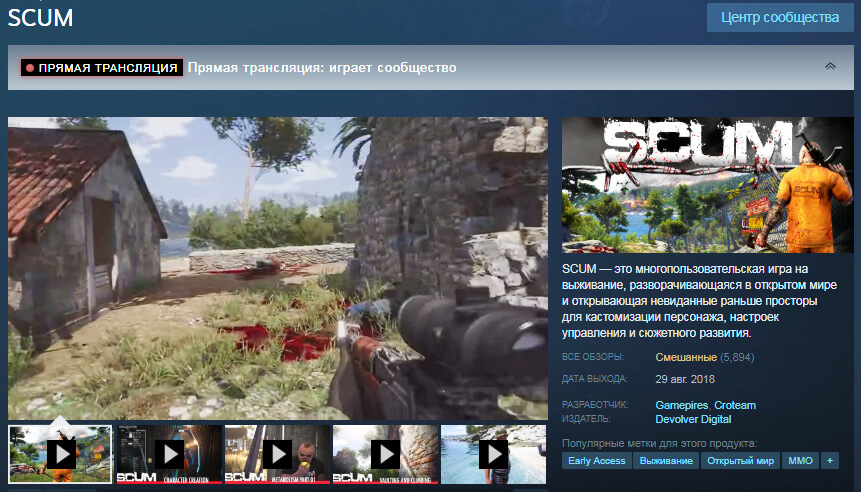Select the Выживание tag
Viewport: 861px width, 492px height.
click(666, 461)
